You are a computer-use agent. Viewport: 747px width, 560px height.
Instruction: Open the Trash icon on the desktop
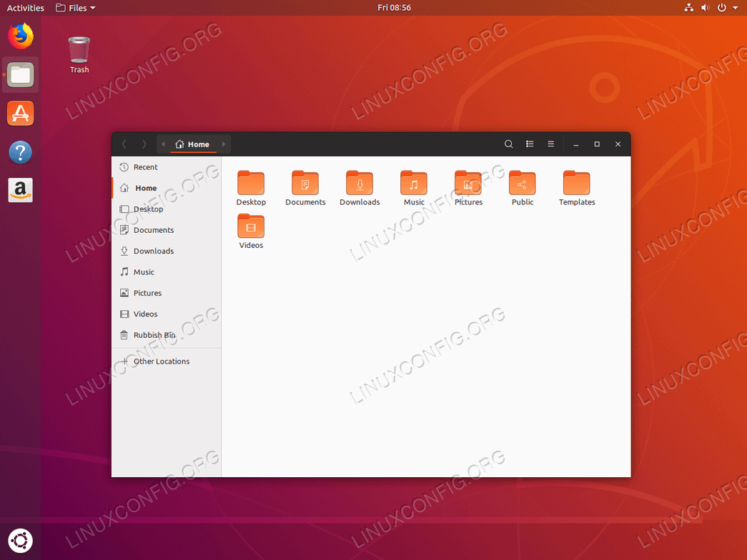point(79,50)
